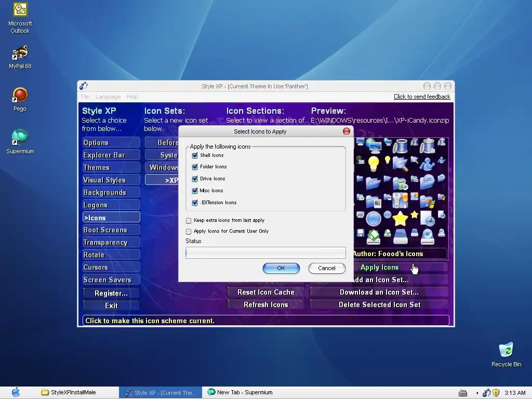The width and height of the screenshot is (532, 399).
Task: Uncheck the Misc Icons checkbox
Action: click(x=195, y=191)
